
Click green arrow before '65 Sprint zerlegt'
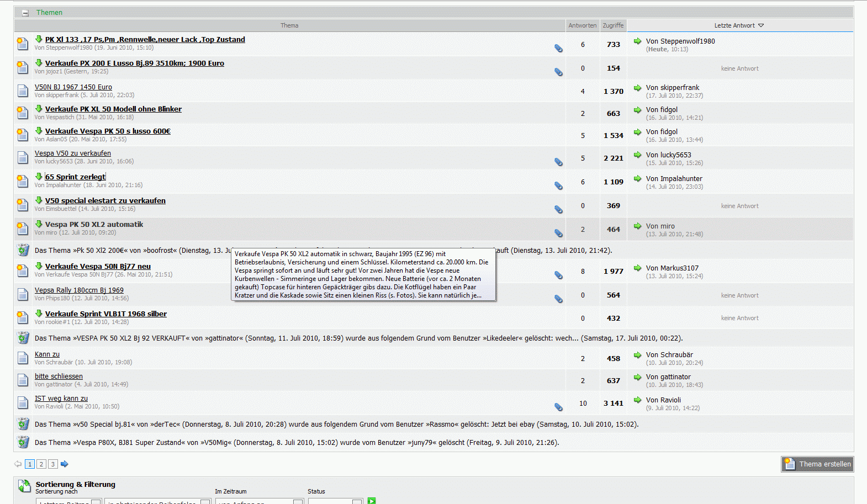click(x=39, y=177)
